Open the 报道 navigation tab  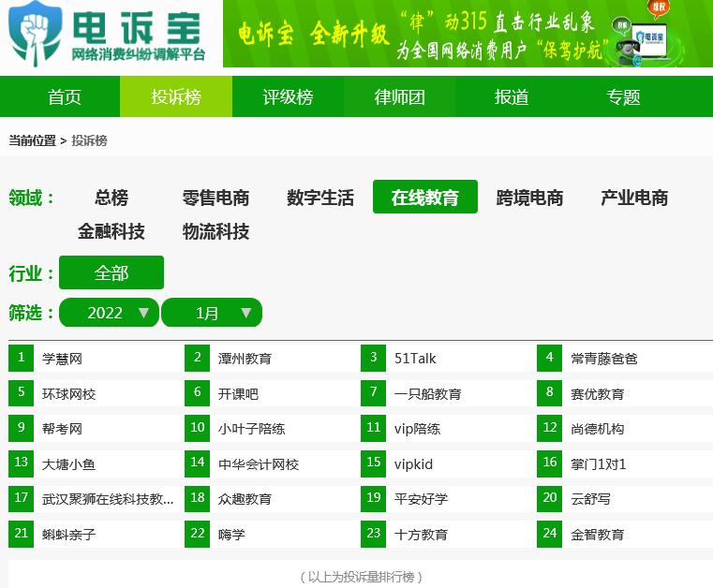(x=512, y=96)
